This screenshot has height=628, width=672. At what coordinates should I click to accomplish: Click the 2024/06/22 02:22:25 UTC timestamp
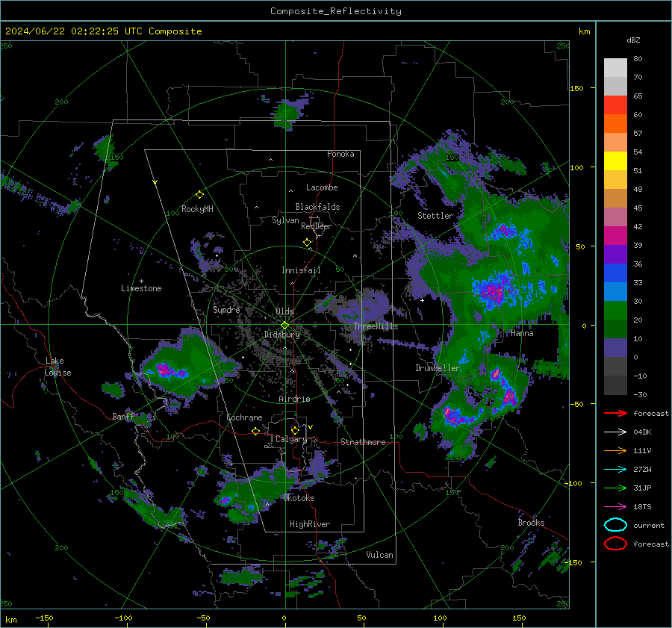click(74, 31)
